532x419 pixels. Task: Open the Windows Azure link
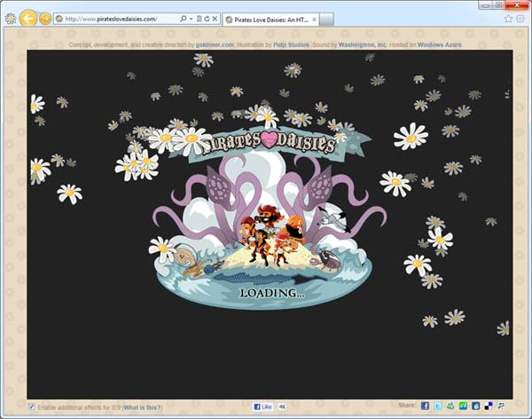pyautogui.click(x=440, y=45)
